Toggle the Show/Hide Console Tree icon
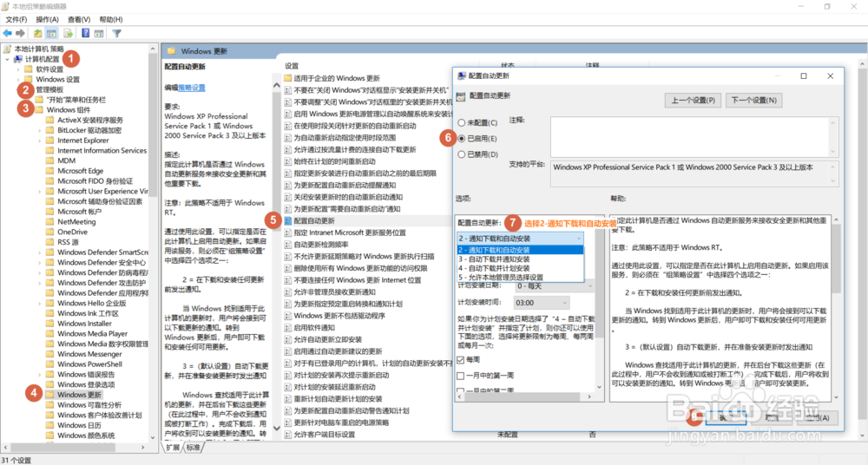The width and height of the screenshot is (868, 465). [x=51, y=33]
